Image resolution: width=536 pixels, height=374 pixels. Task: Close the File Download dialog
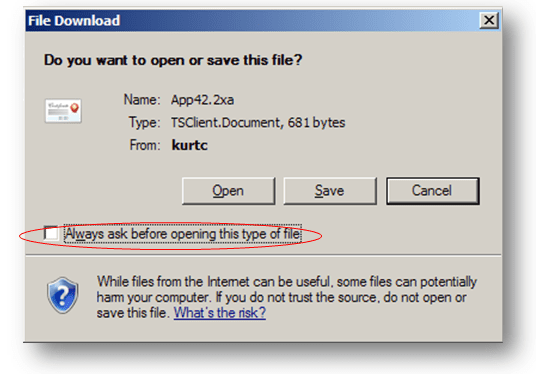pos(489,20)
